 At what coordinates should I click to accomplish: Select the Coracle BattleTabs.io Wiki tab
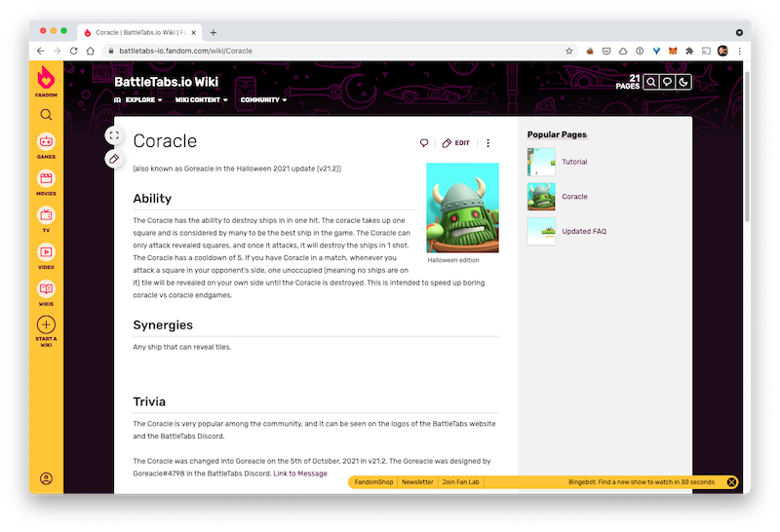(x=139, y=33)
